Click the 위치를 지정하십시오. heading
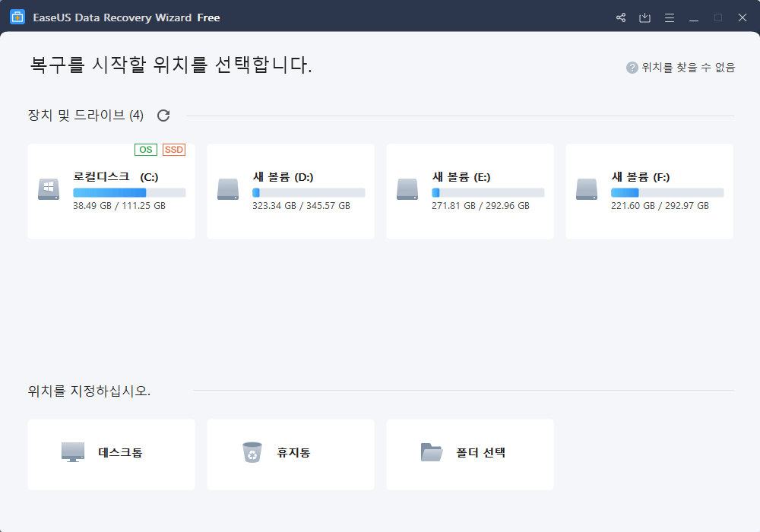 (89, 391)
